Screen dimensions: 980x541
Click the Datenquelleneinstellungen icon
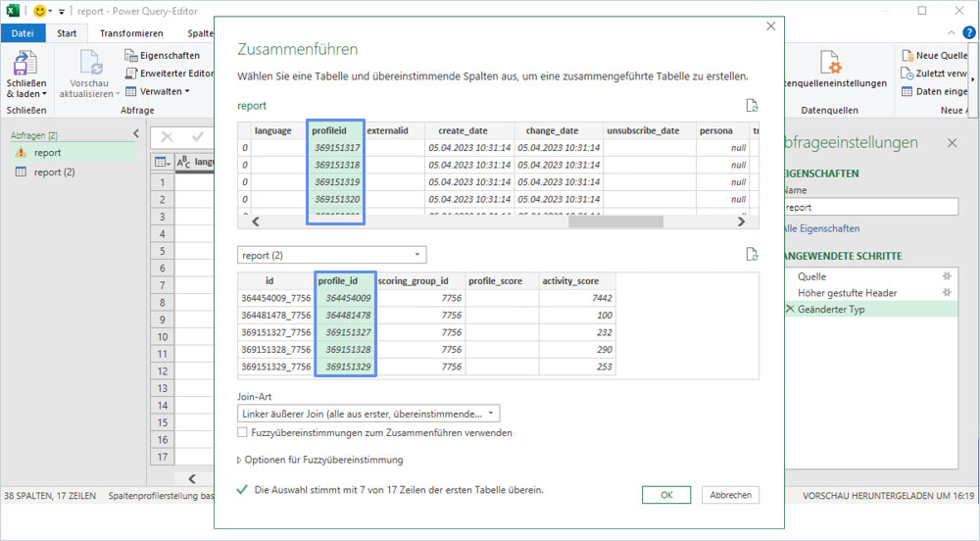tap(830, 63)
